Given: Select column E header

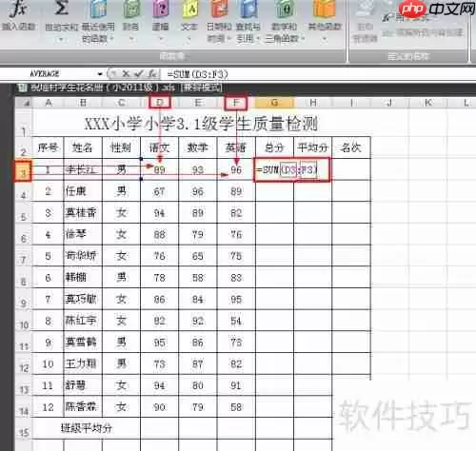Looking at the screenshot, I should tap(198, 103).
